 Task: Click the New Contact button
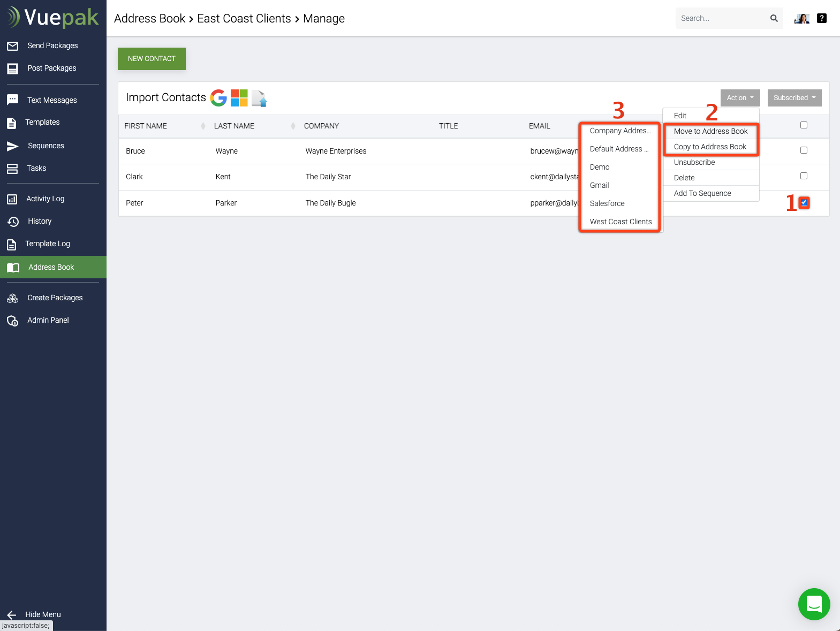(x=152, y=59)
